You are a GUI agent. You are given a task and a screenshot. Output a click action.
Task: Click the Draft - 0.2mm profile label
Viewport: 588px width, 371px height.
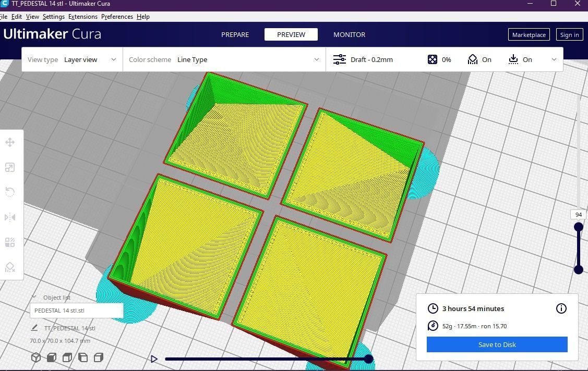tap(371, 59)
